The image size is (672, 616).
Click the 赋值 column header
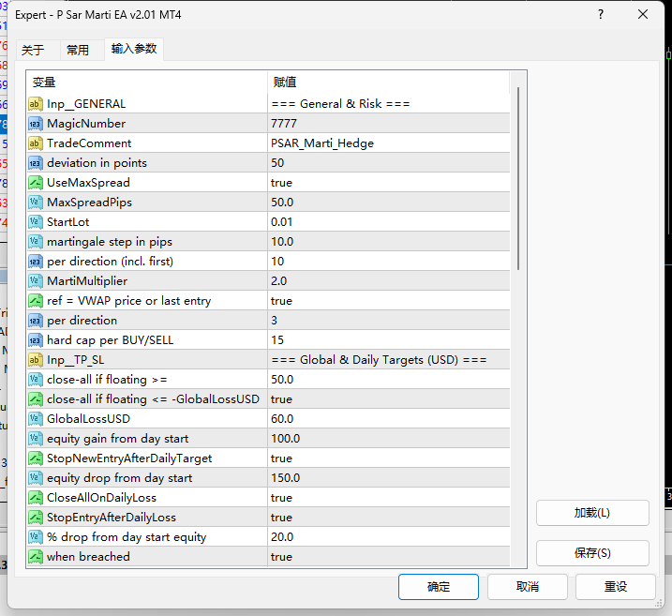(x=389, y=82)
